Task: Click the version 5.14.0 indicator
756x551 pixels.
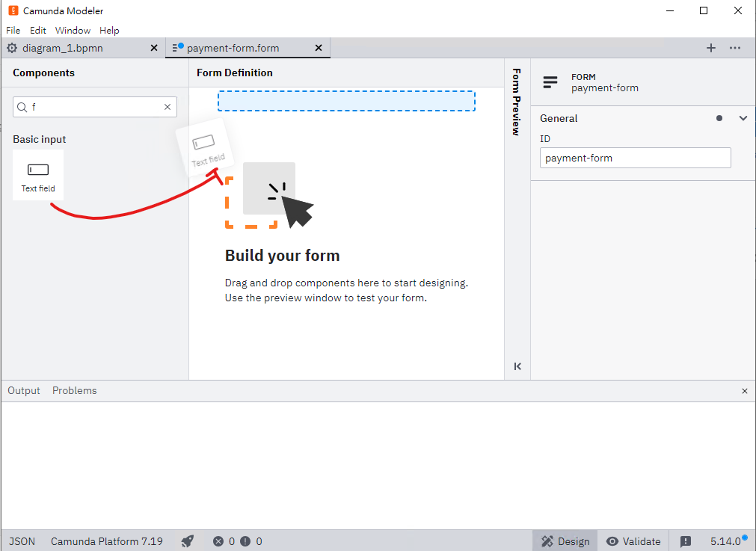Action: pyautogui.click(x=725, y=541)
